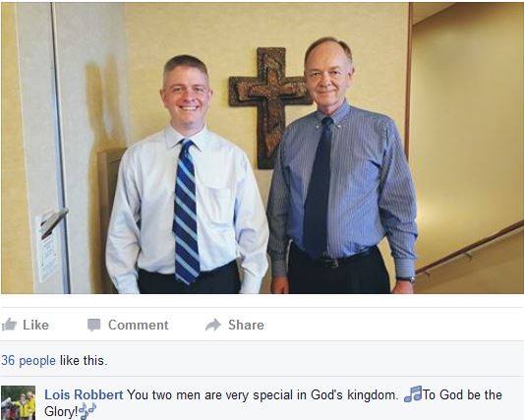Open Lois Robbert's profile name link
The height and width of the screenshot is (420, 524).
pyautogui.click(x=84, y=395)
